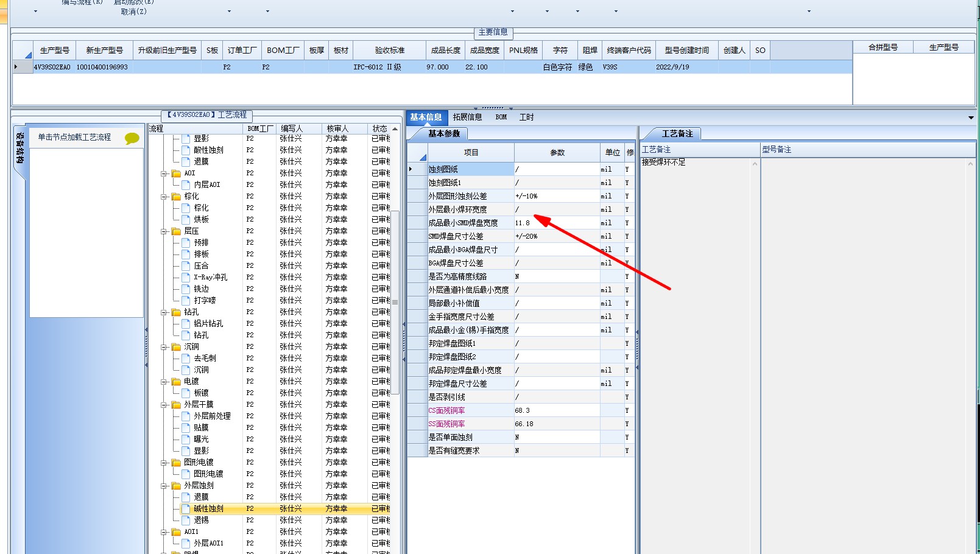This screenshot has width=980, height=554.
Task: Collapse the 电镀 tree node
Action: coord(164,382)
